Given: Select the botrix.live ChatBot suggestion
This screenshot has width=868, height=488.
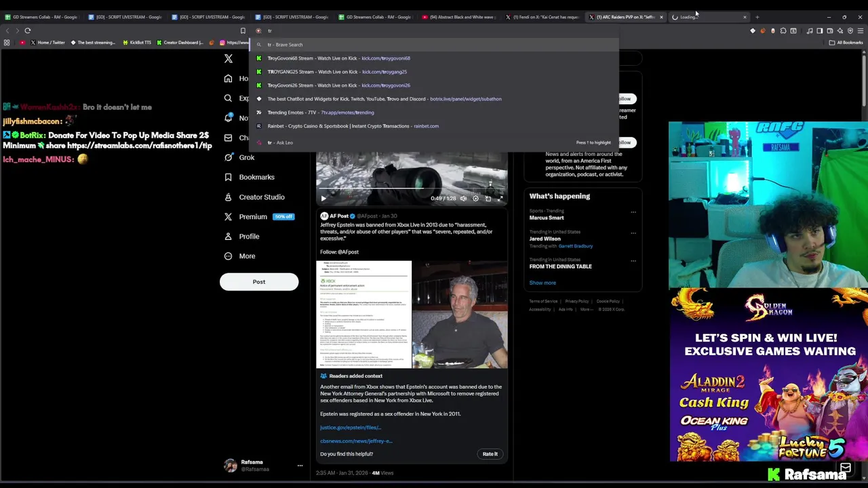Looking at the screenshot, I should 434,99.
